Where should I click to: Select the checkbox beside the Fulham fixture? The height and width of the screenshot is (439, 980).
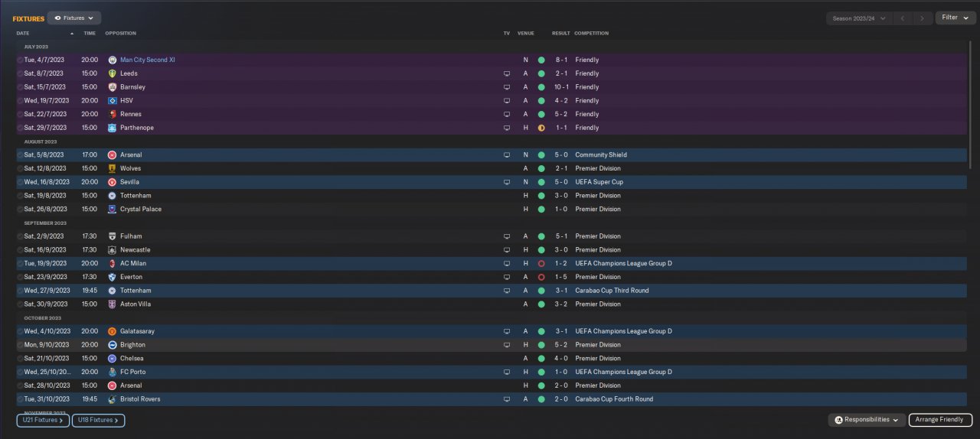(20, 236)
